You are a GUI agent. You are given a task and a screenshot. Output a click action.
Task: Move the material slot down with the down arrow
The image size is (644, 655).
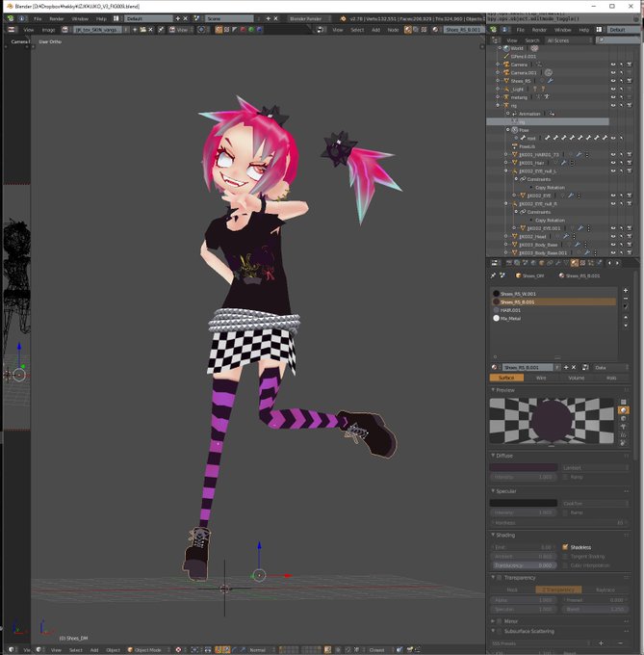[625, 325]
